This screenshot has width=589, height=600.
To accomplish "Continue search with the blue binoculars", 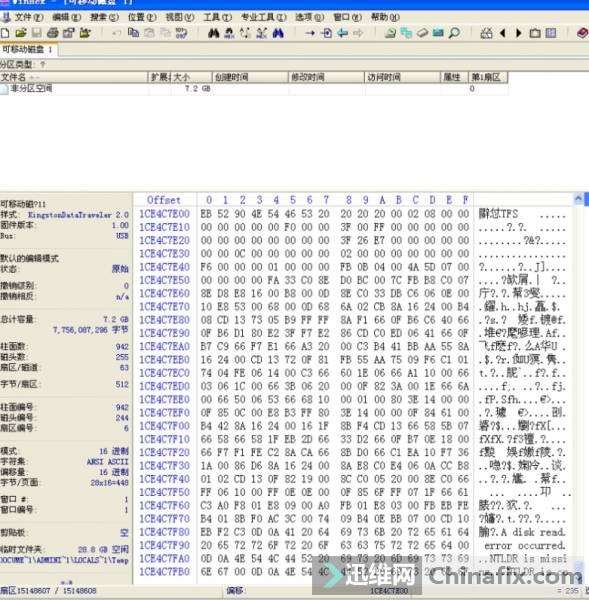I will point(278,33).
